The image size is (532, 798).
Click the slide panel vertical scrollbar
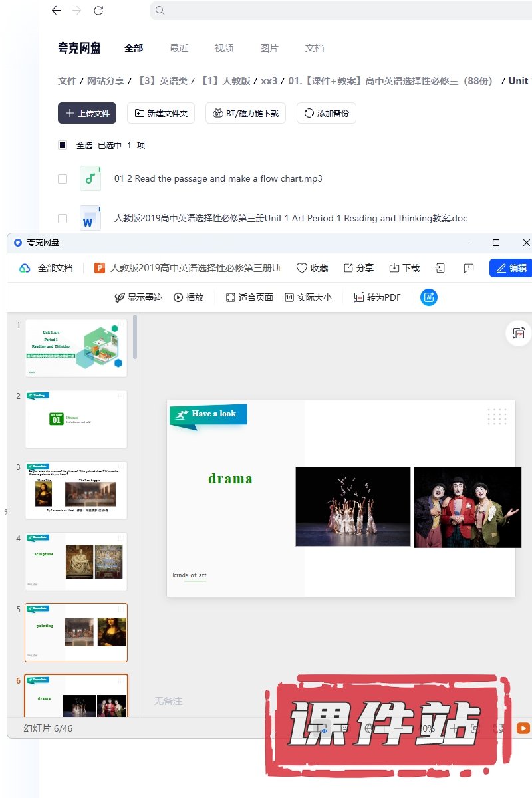135,336
